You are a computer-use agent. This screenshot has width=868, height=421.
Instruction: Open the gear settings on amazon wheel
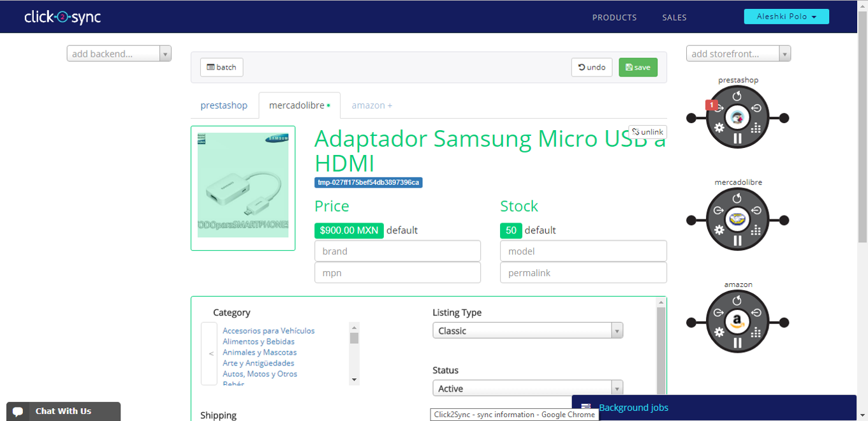[x=719, y=332]
